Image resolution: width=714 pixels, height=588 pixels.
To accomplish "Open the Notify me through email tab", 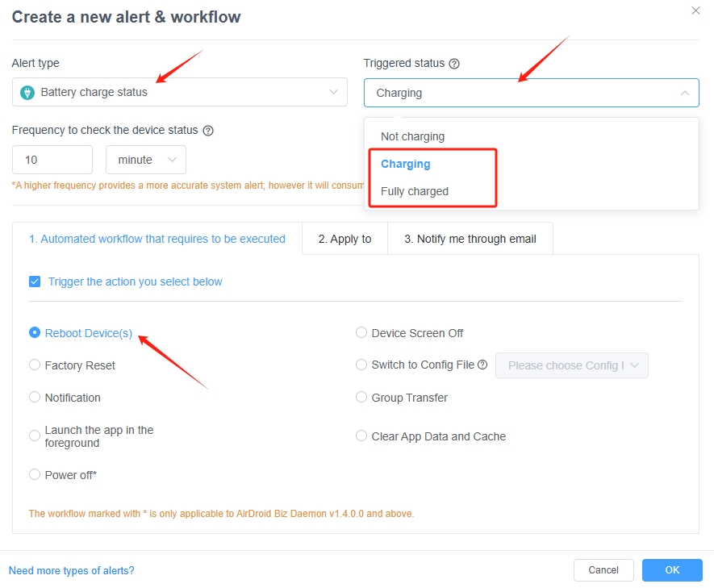I will pos(470,238).
